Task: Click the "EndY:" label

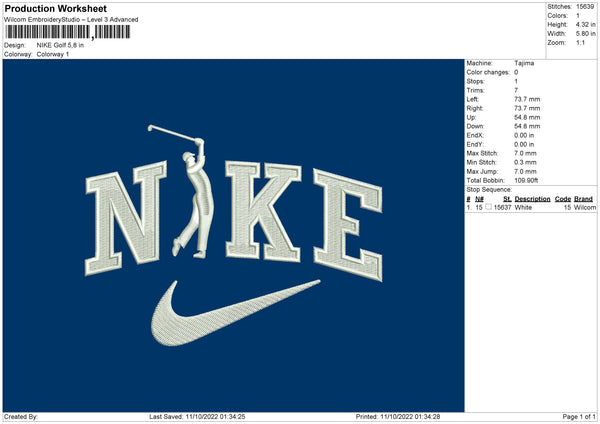Action: [475, 144]
